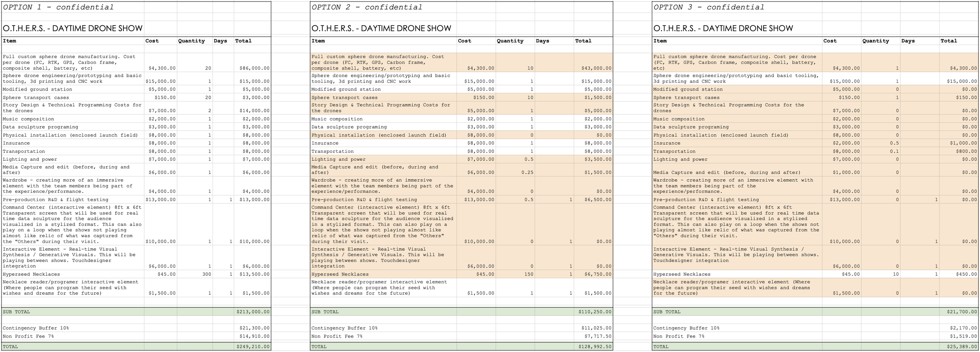Click the $43,000.00 drone manufacturing total in Option 2
Viewport: 980px width, 352px height.
pos(596,68)
